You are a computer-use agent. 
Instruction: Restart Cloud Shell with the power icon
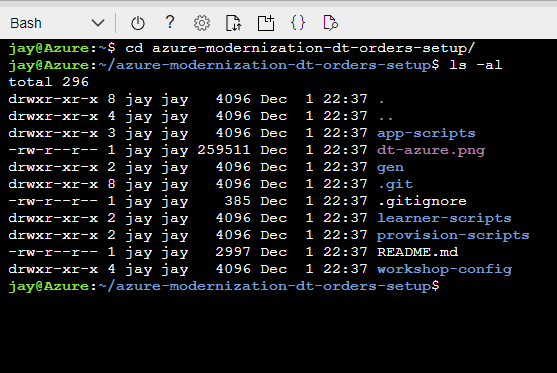[138, 23]
